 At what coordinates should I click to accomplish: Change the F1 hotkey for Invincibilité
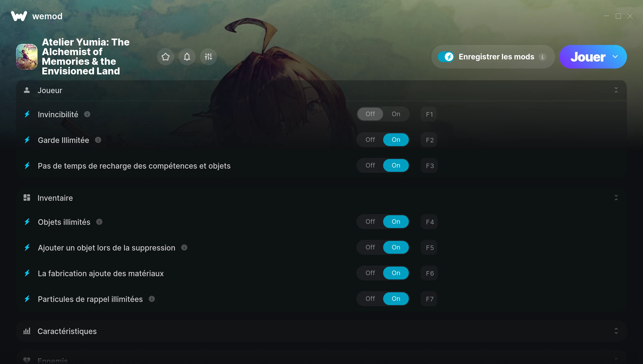click(x=429, y=114)
